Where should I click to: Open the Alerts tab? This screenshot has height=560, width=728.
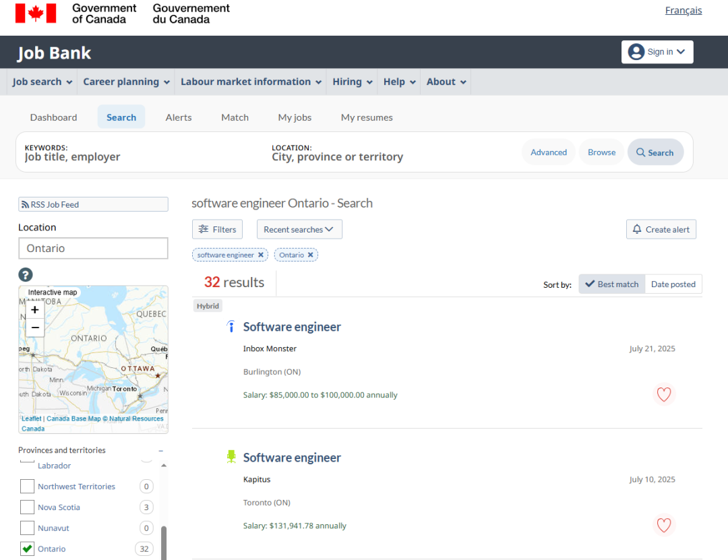179,117
